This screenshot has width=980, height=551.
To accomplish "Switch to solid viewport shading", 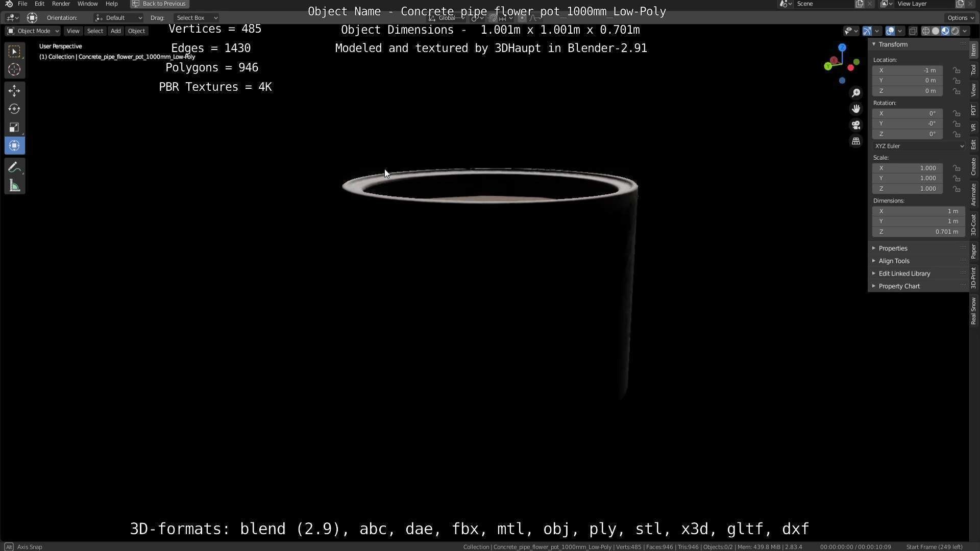I will pos(935,31).
